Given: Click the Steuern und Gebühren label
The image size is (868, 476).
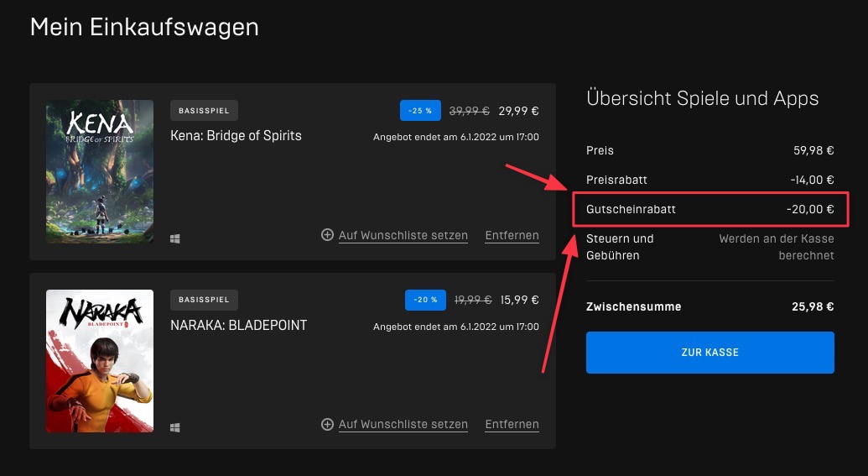Looking at the screenshot, I should tap(620, 247).
